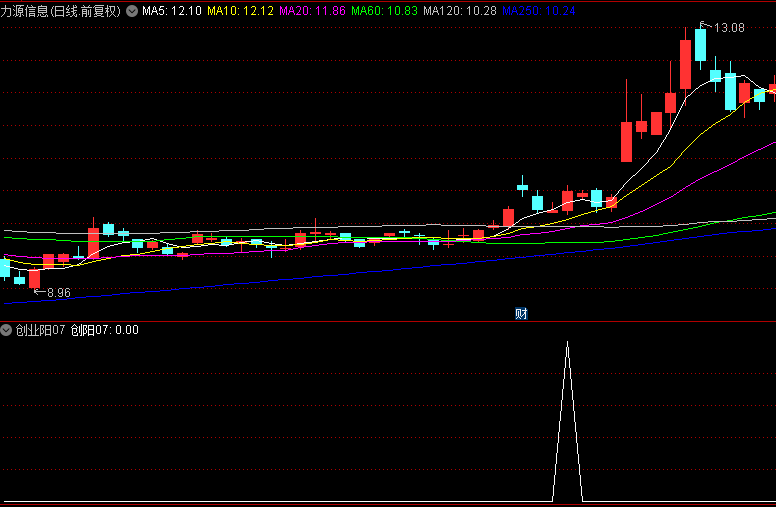
Task: Click the 8.96 lowest price marker
Action: (x=59, y=293)
